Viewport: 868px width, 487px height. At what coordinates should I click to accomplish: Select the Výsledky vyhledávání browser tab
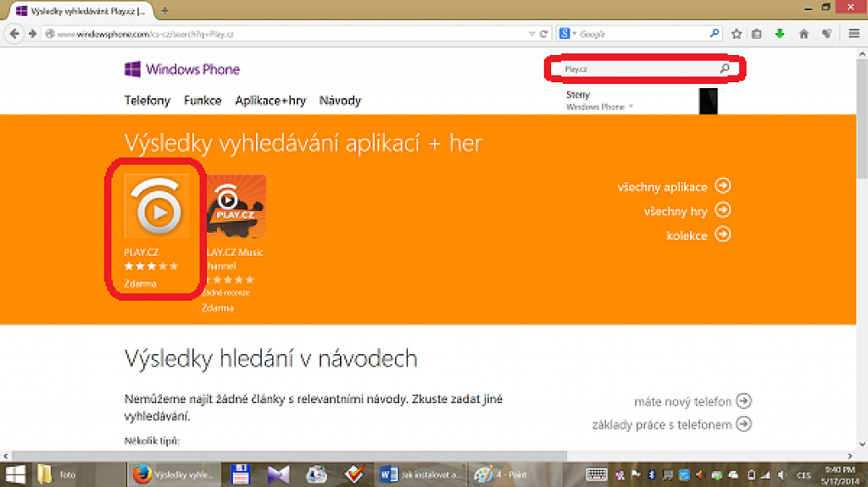coord(82,10)
